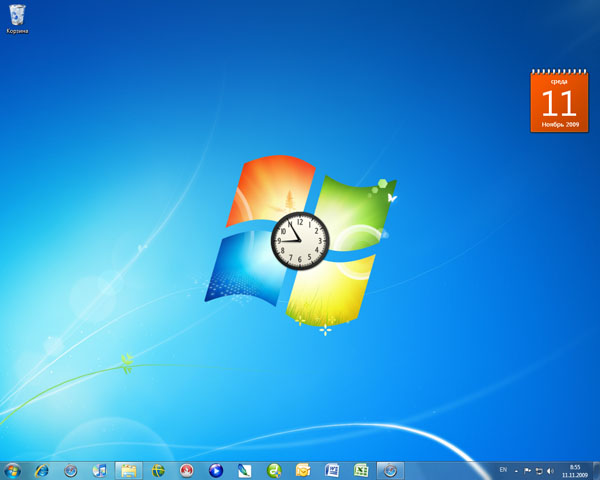
Task: Launch Microsoft Excel from the taskbar
Action: pos(361,470)
